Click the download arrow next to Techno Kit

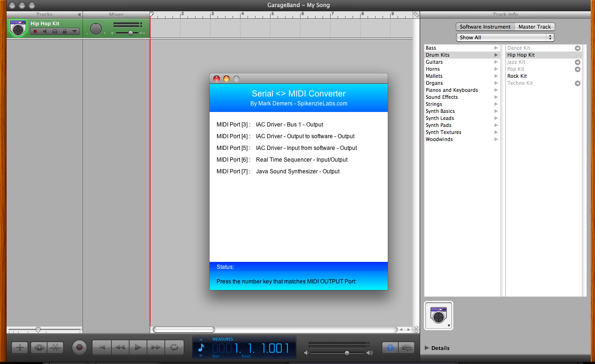pyautogui.click(x=578, y=83)
